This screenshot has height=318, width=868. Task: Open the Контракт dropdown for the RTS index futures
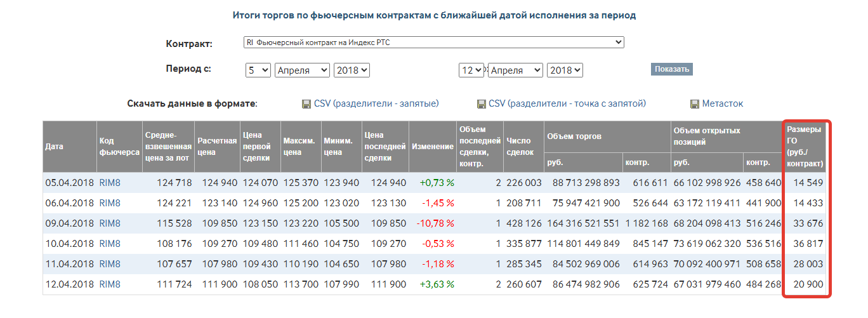pyautogui.click(x=434, y=43)
